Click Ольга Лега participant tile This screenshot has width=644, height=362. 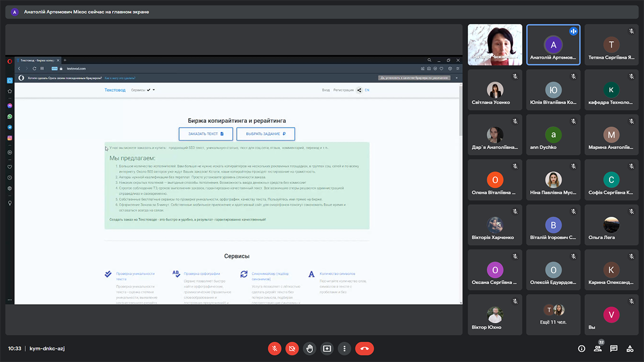pos(611,225)
